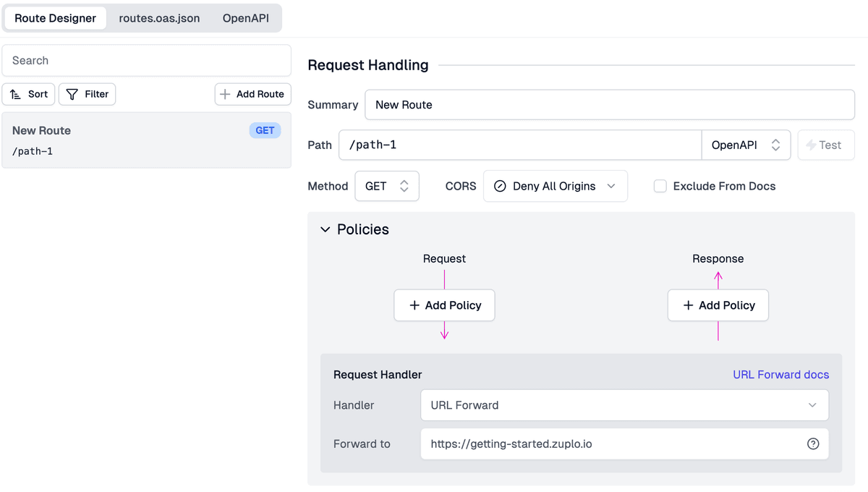The image size is (868, 492).
Task: Click the Summary text field
Action: (609, 105)
